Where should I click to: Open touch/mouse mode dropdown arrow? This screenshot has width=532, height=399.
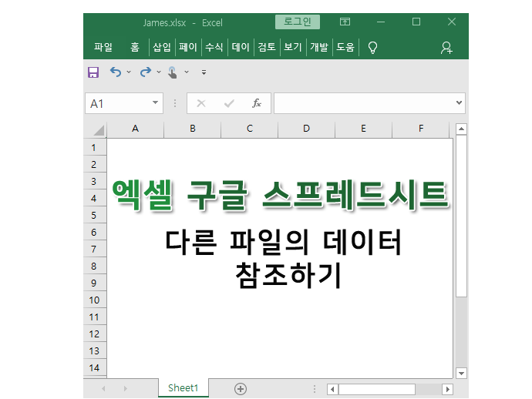click(x=187, y=72)
